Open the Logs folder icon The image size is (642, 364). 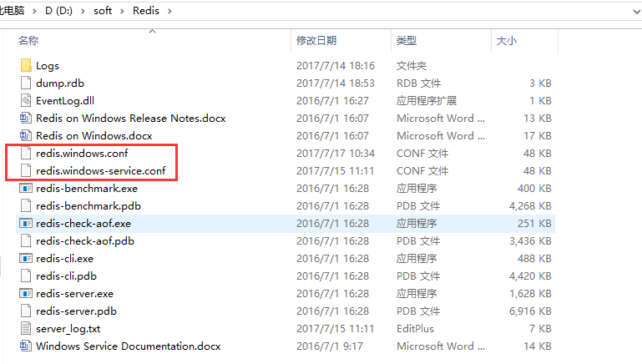click(x=26, y=65)
